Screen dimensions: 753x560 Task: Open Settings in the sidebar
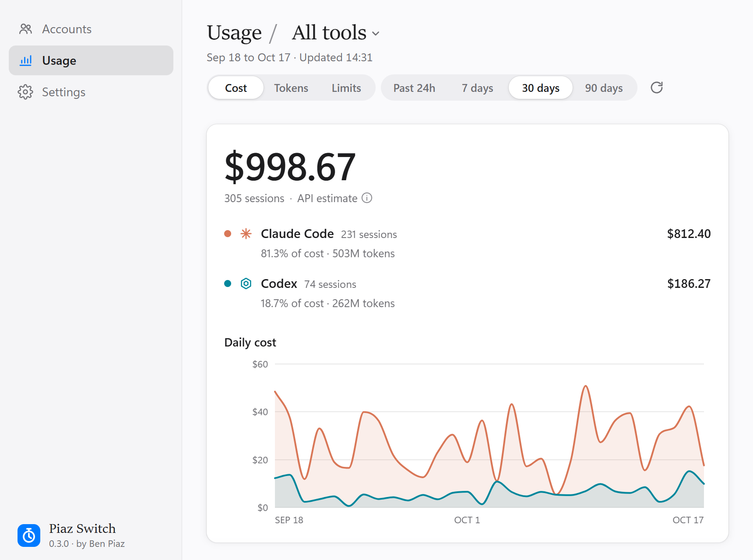pyautogui.click(x=91, y=92)
